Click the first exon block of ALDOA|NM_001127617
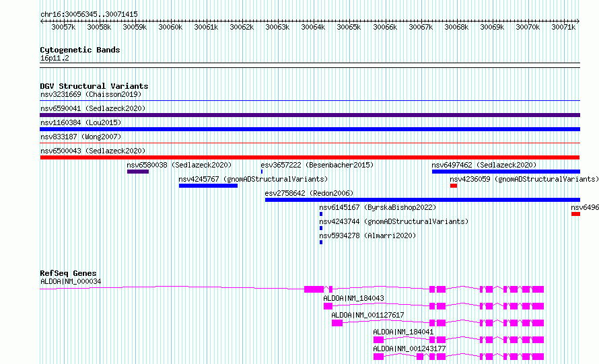This screenshot has width=599, height=364. (337, 323)
